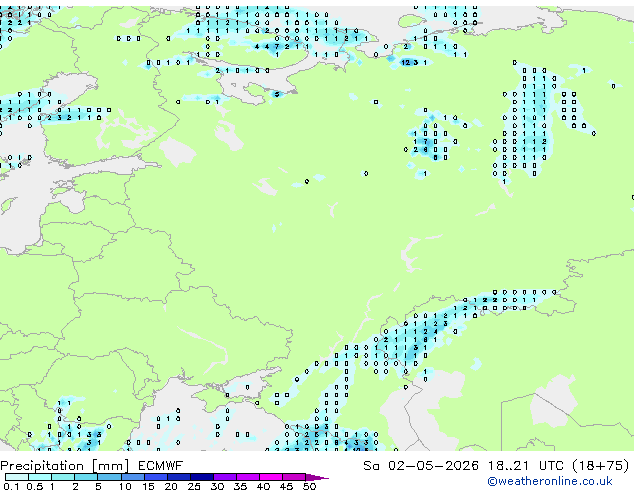Pick the magenta swatch between 40 and 45
This screenshot has width=634, height=490.
[x=271, y=477]
